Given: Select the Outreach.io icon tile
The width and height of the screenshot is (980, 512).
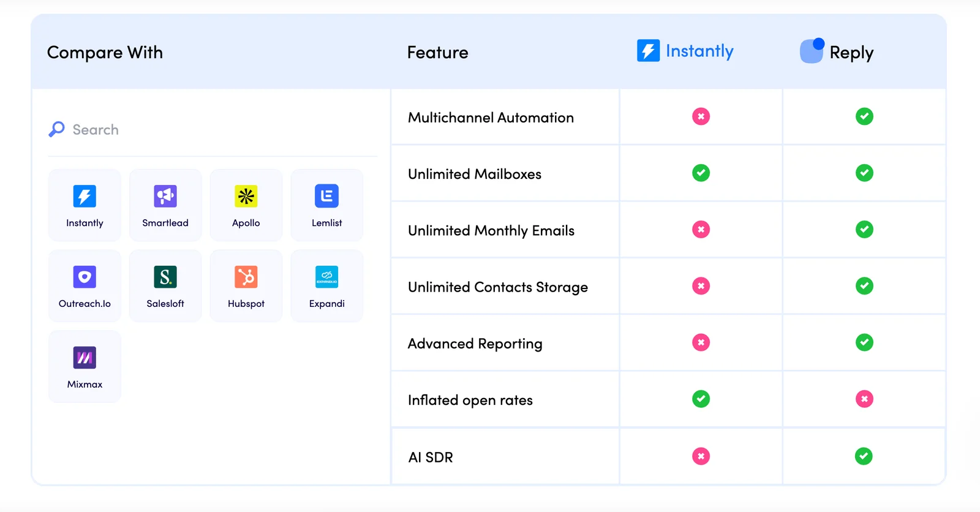Looking at the screenshot, I should tap(85, 277).
